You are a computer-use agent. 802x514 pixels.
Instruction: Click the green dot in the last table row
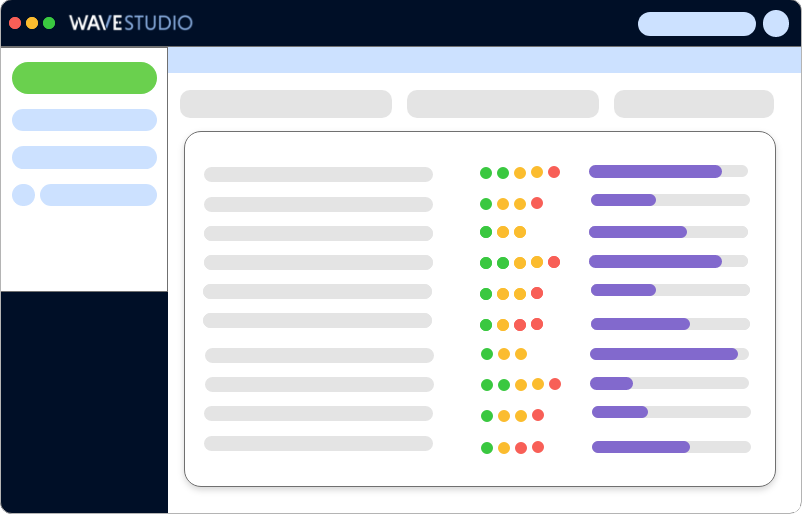(x=487, y=448)
